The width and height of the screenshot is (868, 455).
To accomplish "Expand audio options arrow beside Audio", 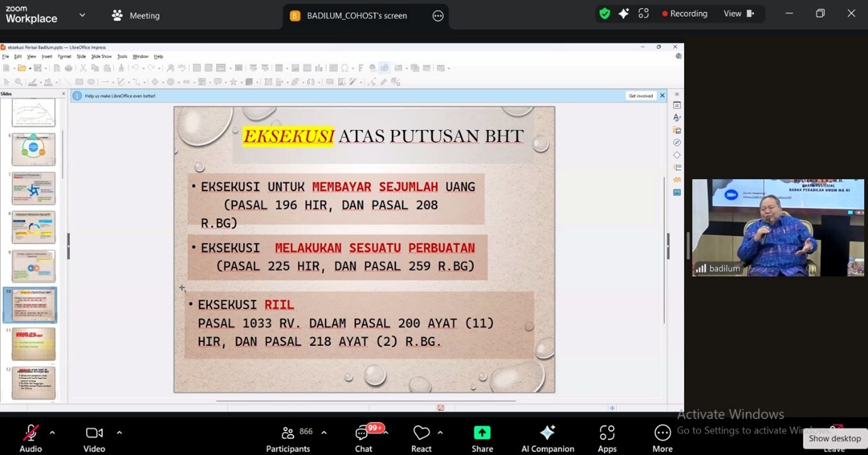I will [52, 432].
